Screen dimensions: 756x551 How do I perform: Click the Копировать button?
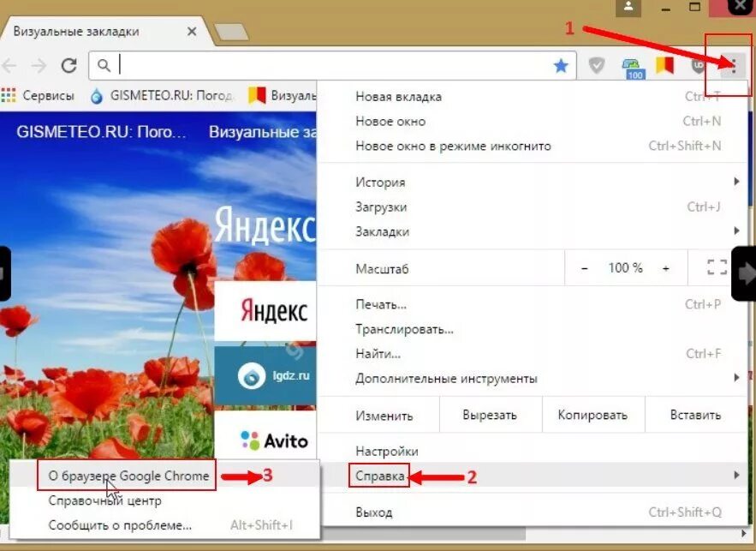593,415
